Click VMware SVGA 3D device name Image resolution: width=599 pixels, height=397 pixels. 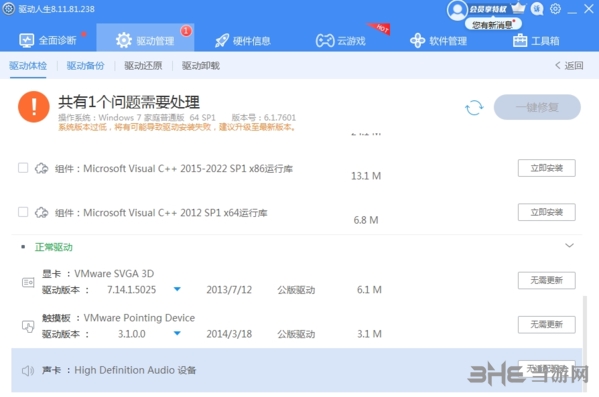click(x=114, y=274)
